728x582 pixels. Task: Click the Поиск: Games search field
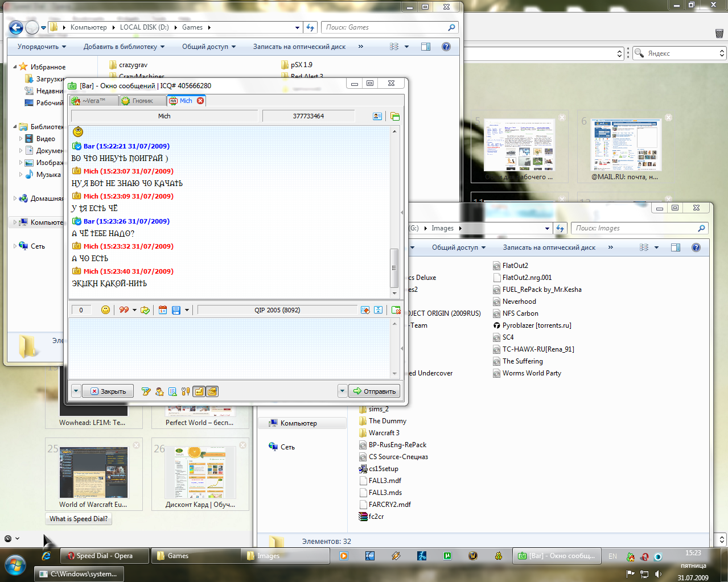pyautogui.click(x=390, y=27)
